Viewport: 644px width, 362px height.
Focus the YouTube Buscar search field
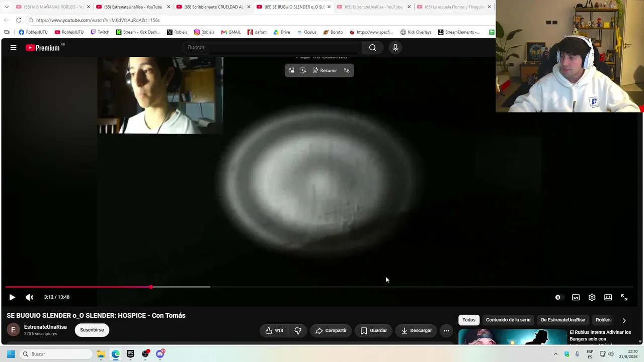272,47
